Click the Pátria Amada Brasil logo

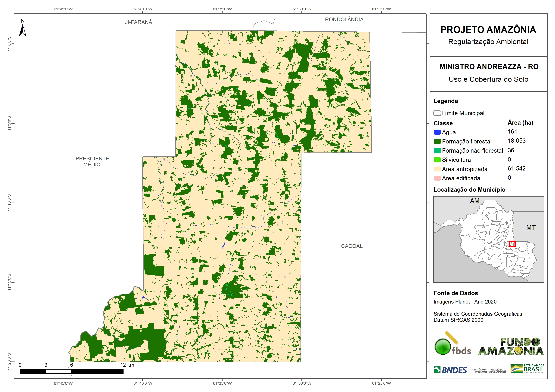[527, 369]
